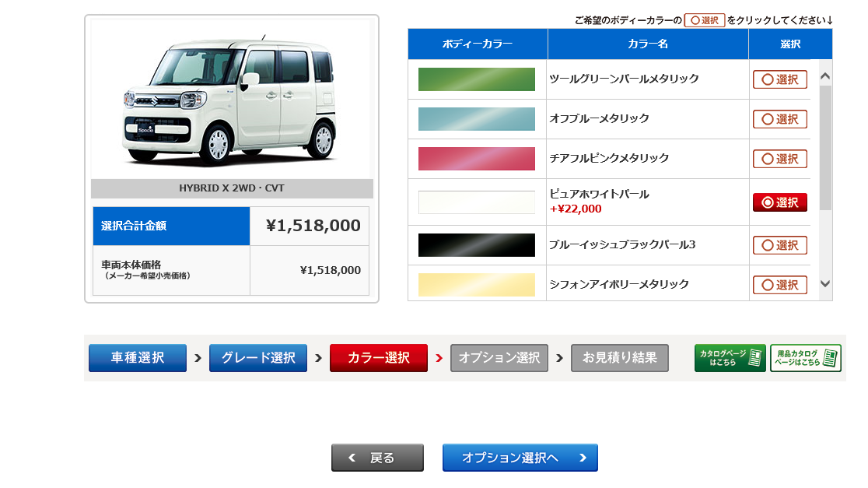Go to 車種選択 step
The image size is (868, 488).
pos(138,358)
